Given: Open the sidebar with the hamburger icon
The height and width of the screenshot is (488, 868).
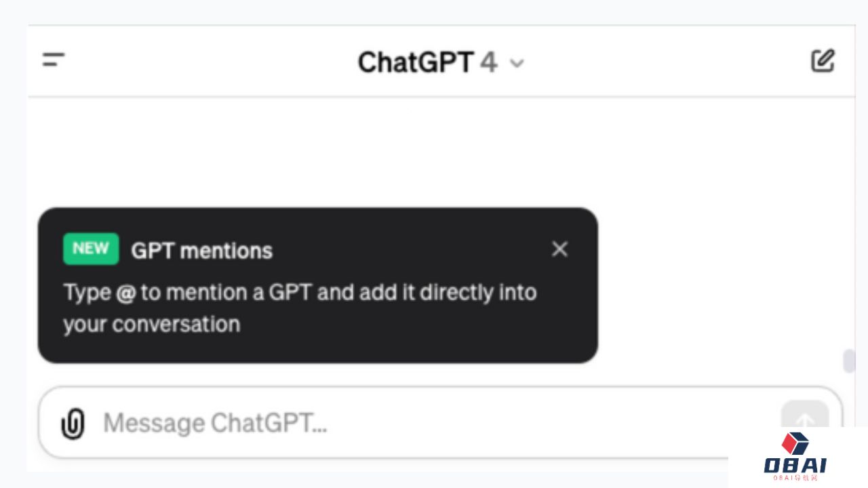Looking at the screenshot, I should click(54, 60).
